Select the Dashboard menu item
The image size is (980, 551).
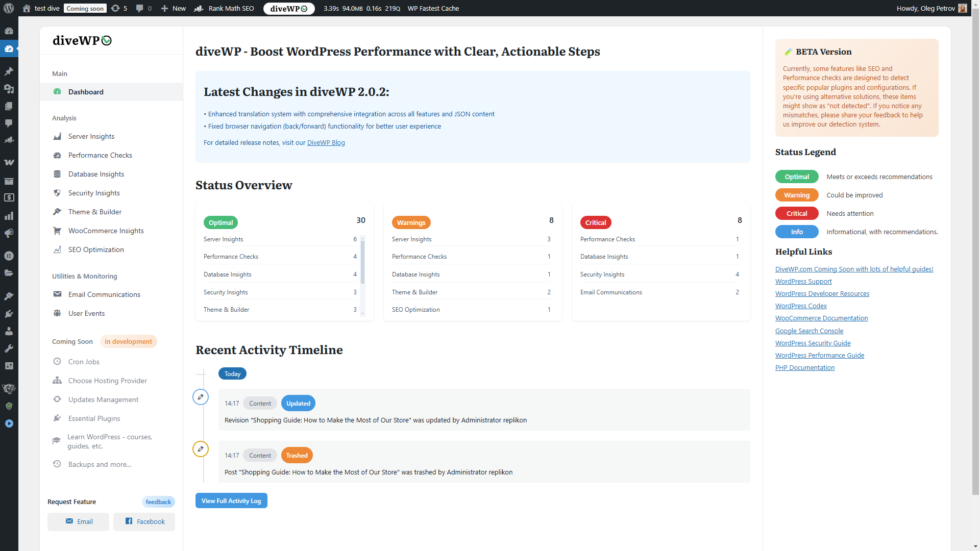111,92
